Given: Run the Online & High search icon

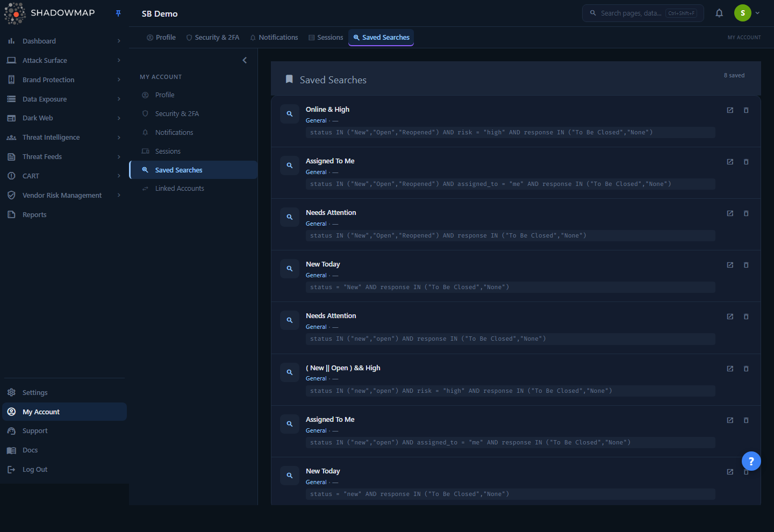Looking at the screenshot, I should tap(290, 114).
